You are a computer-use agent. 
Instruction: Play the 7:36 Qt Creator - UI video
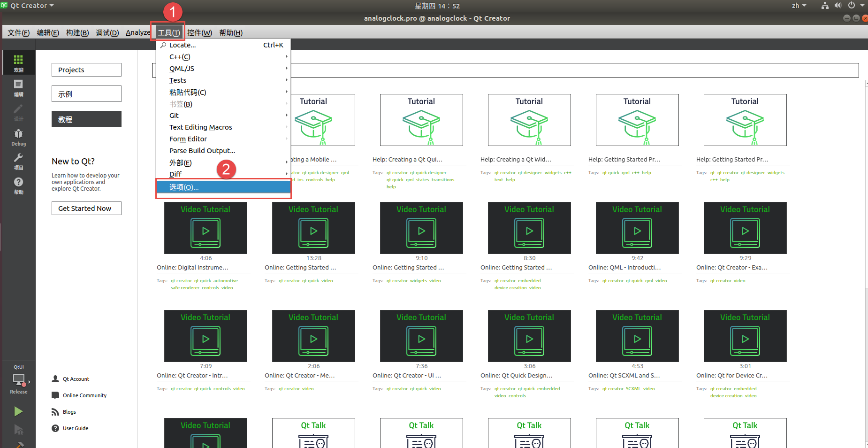pos(421,336)
